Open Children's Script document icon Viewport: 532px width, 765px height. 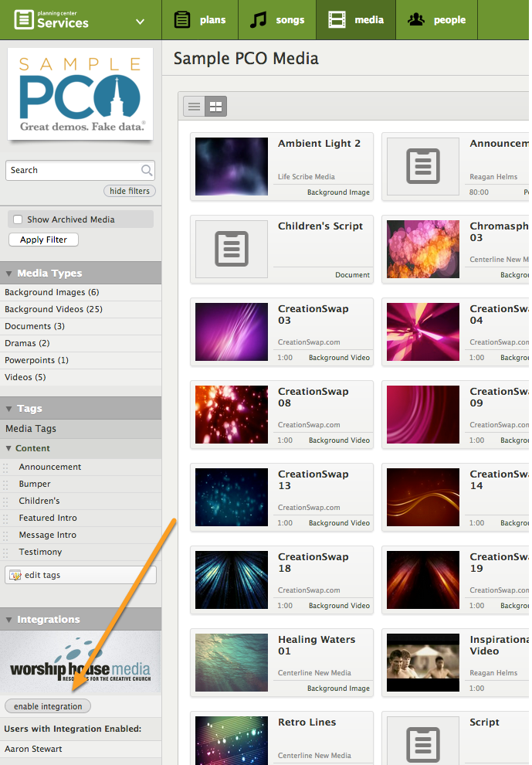(232, 250)
